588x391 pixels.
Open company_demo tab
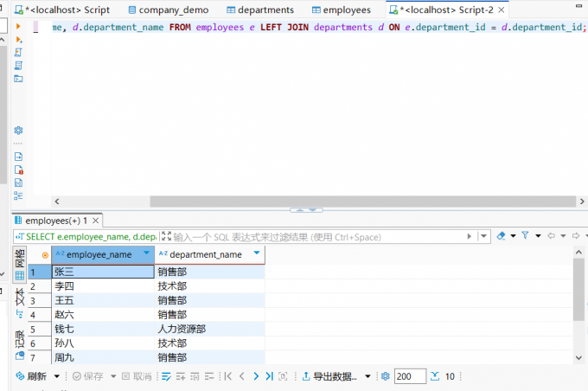pos(169,10)
